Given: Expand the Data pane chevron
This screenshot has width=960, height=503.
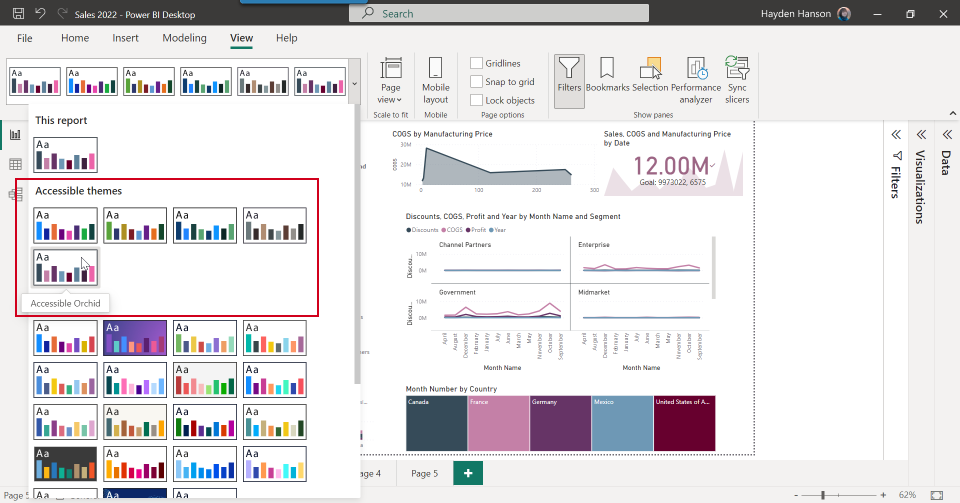Looking at the screenshot, I should click(947, 135).
